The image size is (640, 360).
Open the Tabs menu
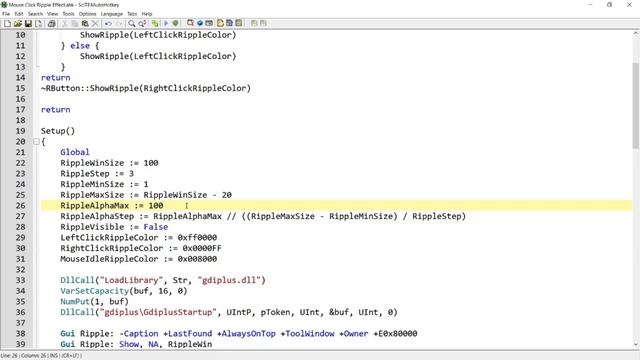coord(132,14)
